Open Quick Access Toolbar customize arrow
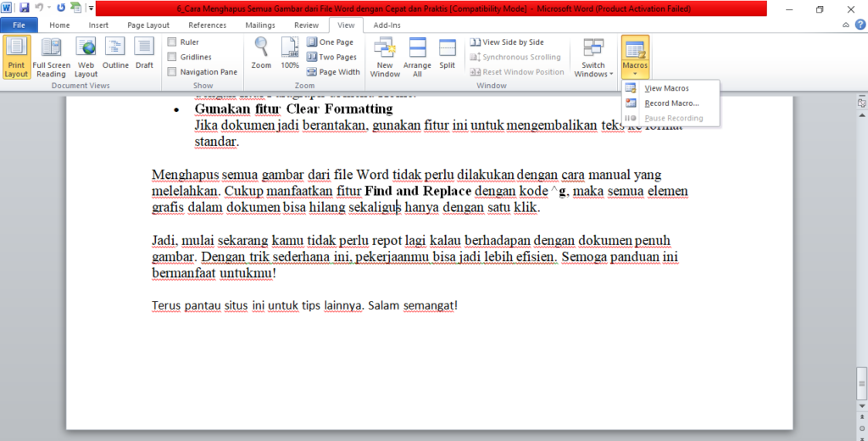868x441 pixels. (x=90, y=8)
